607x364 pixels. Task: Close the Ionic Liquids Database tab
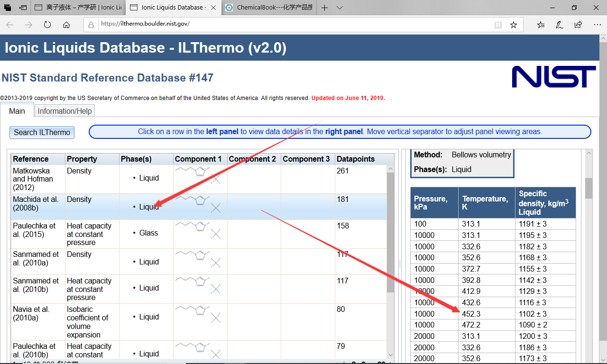tap(213, 8)
